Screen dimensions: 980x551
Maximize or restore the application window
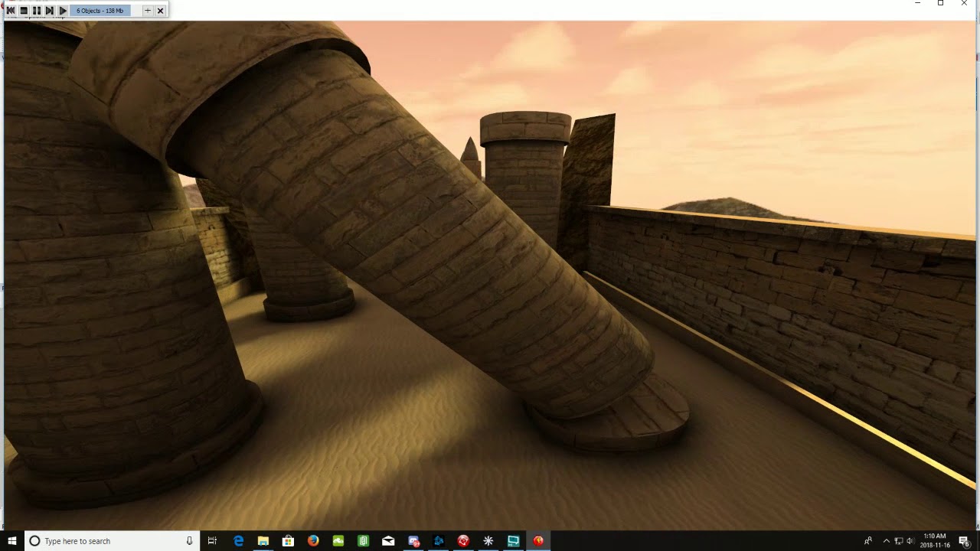coord(940,4)
